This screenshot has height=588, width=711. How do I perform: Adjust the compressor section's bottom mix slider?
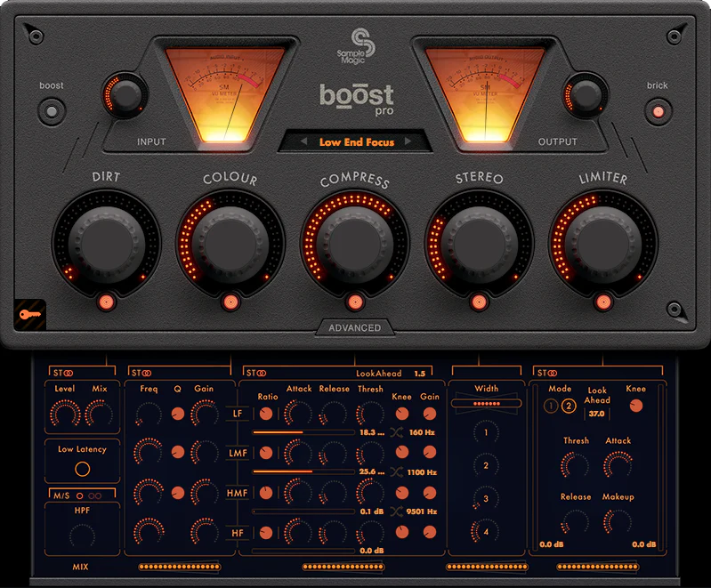pos(343,567)
